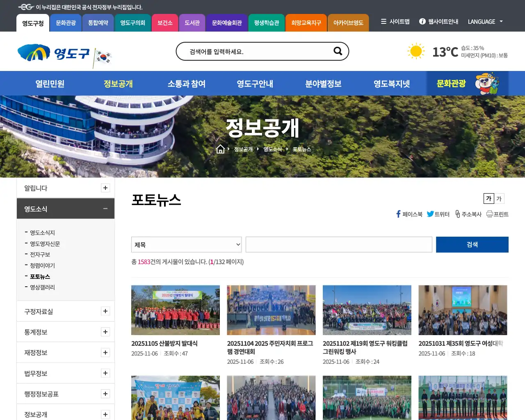The image size is (525, 420).
Task: Click the magnifier search icon in header
Action: pyautogui.click(x=338, y=51)
